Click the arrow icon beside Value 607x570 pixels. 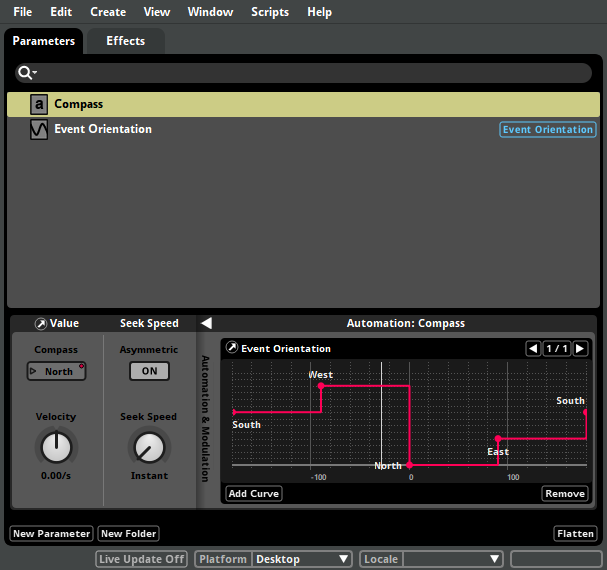(x=40, y=324)
